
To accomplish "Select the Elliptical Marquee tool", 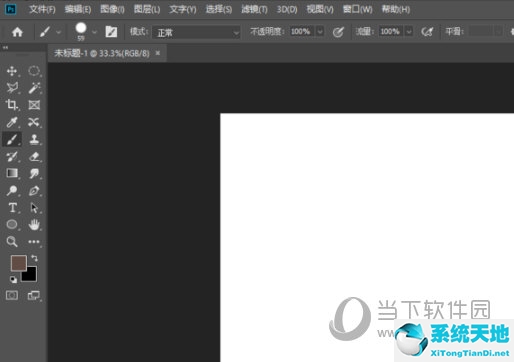I will 34,71.
